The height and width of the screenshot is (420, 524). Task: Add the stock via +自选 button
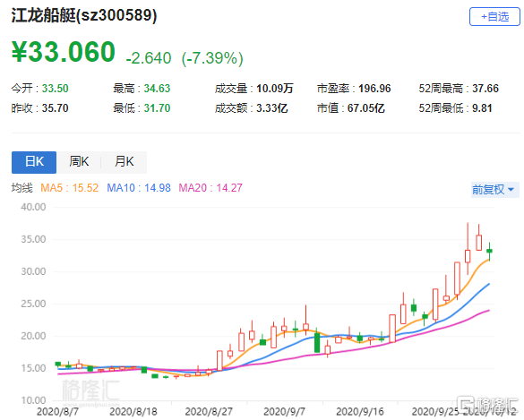coord(494,17)
